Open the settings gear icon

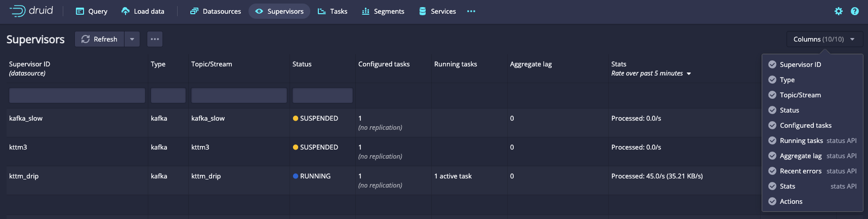[839, 11]
